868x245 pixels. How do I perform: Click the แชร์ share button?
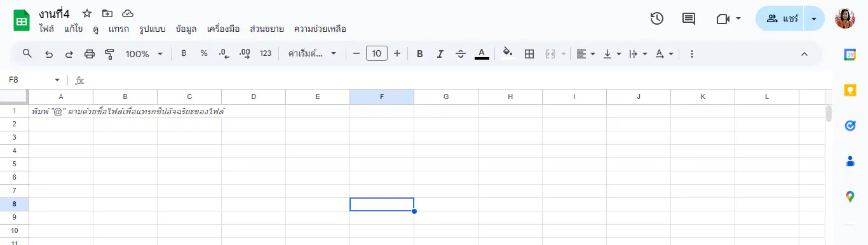click(x=780, y=19)
